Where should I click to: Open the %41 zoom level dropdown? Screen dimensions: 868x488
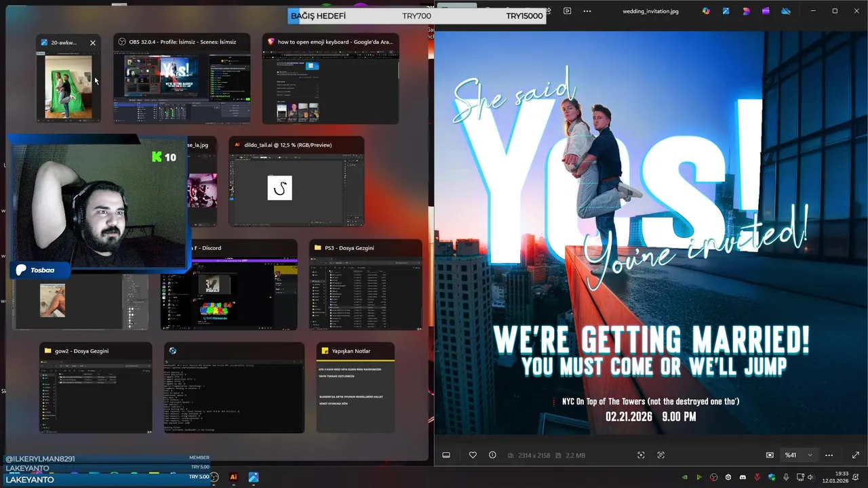pyautogui.click(x=798, y=455)
